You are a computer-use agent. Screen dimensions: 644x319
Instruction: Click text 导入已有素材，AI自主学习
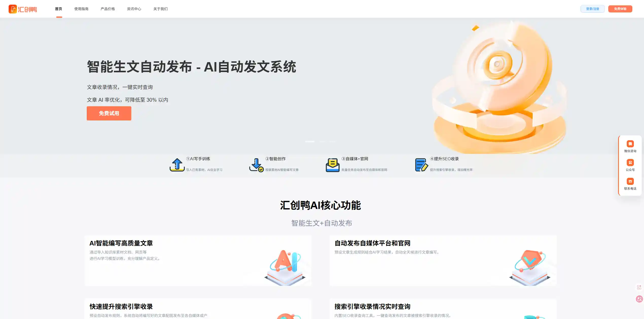[x=204, y=170]
